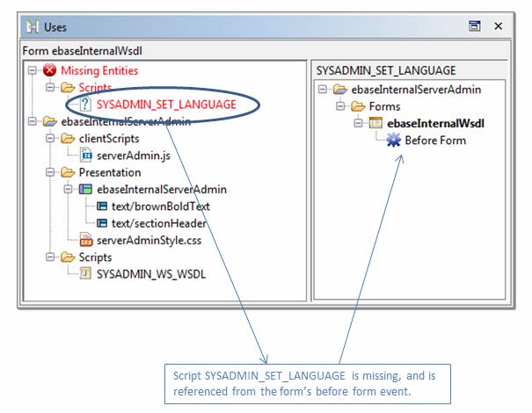
Task: Click the question mark icon beside SYSADMIN_SET_LANGUAGE
Action: (x=85, y=105)
